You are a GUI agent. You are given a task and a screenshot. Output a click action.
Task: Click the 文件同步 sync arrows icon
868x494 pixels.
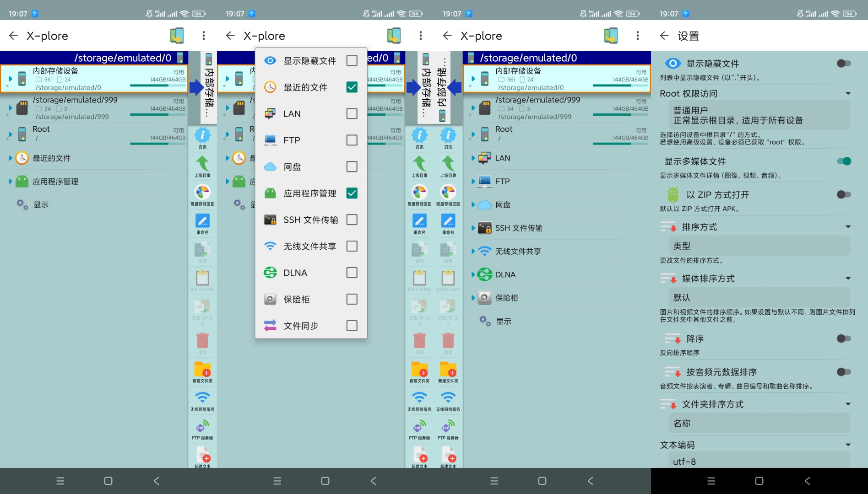coord(270,326)
